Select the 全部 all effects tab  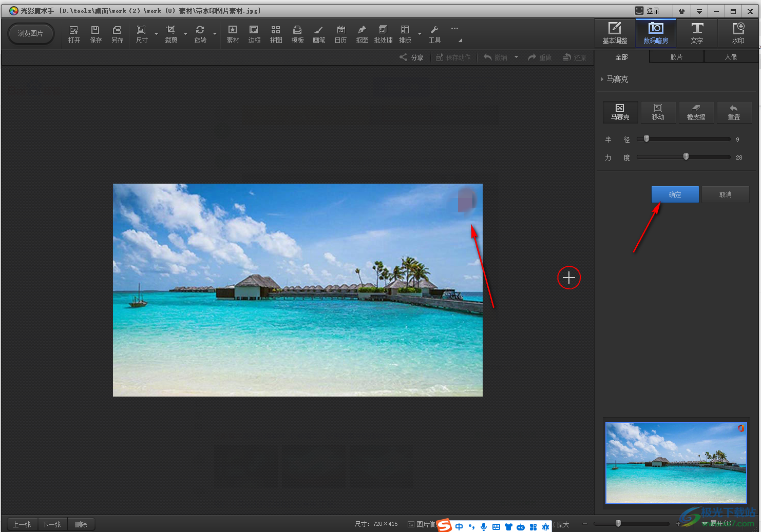click(622, 57)
